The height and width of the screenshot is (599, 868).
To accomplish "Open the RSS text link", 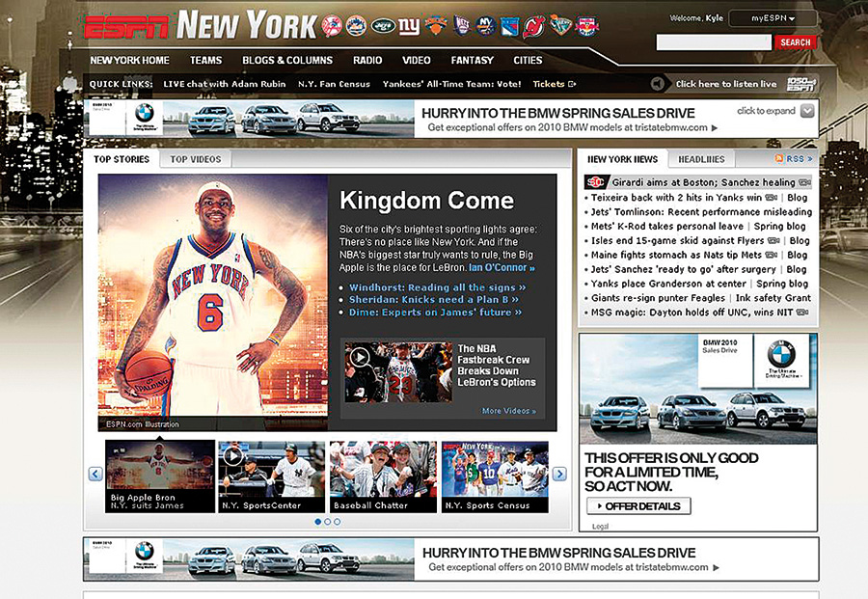I will [x=800, y=159].
